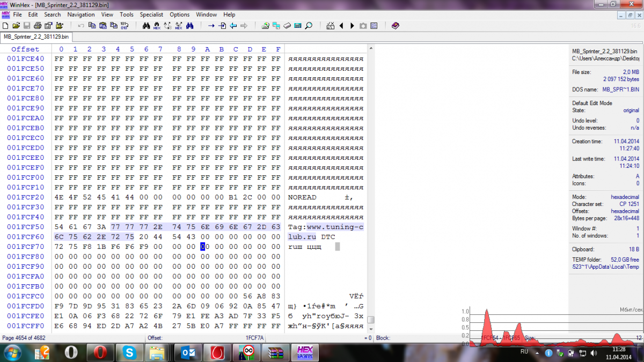Click the Go To Sector icon
This screenshot has width=644, height=362.
(x=222, y=25)
